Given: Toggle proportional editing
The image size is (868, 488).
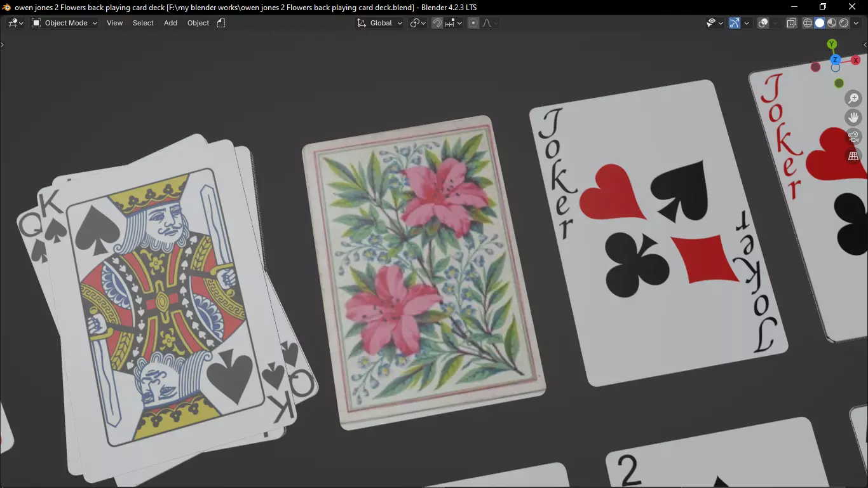Looking at the screenshot, I should point(473,23).
